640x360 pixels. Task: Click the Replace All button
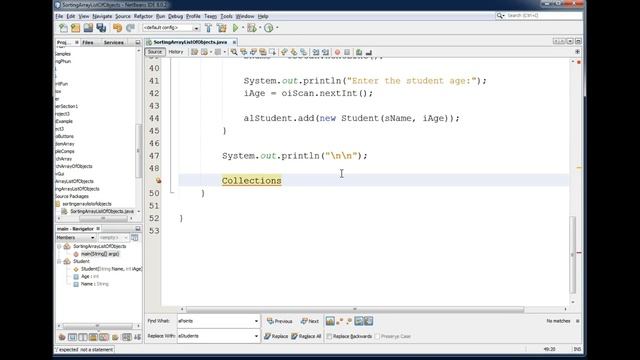pyautogui.click(x=306, y=336)
